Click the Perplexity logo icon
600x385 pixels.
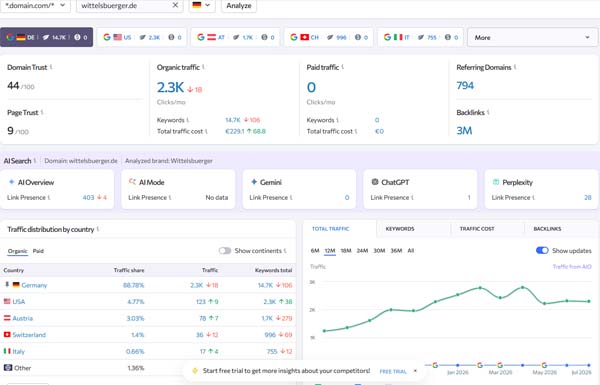coord(496,182)
